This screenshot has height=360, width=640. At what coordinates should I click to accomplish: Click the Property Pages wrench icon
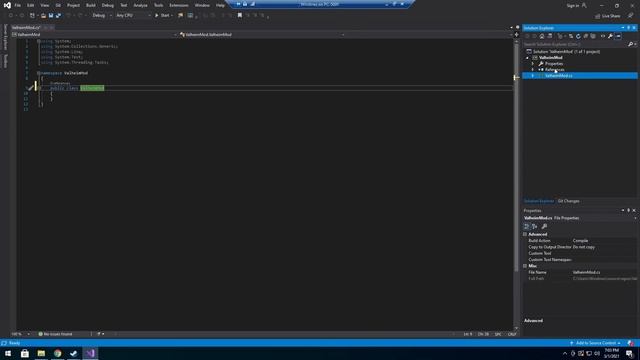pos(544,226)
